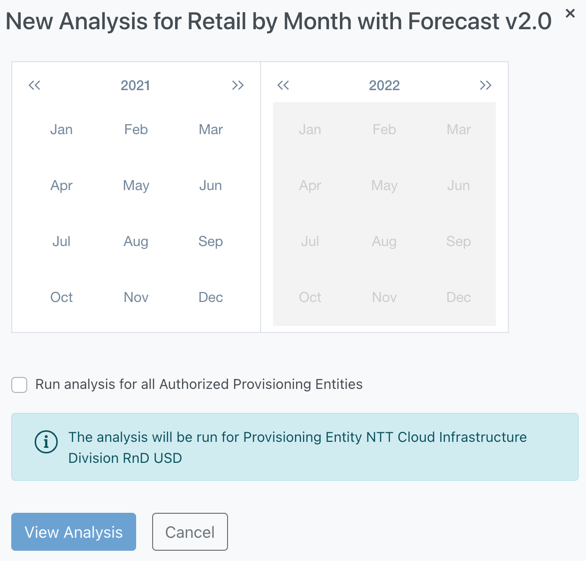Select Feb 2021 month
This screenshot has width=586, height=561.
[x=136, y=129]
